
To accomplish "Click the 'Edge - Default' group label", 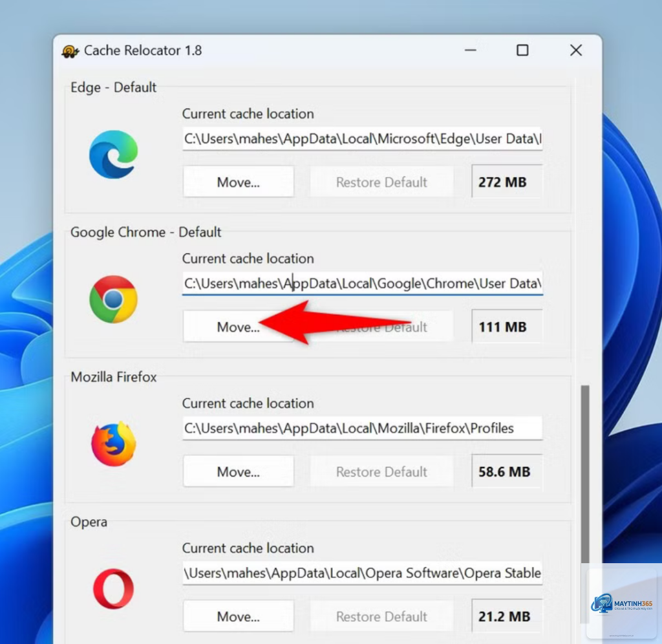I will pyautogui.click(x=113, y=87).
